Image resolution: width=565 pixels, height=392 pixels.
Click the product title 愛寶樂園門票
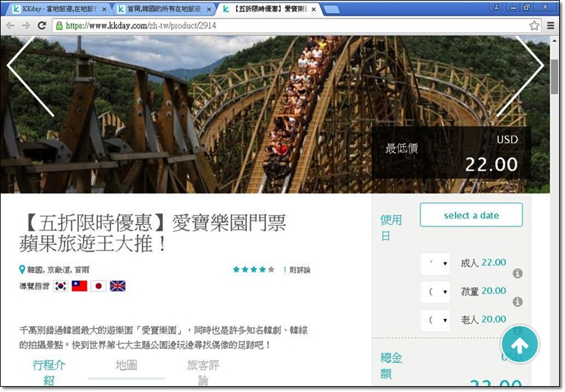click(229, 223)
